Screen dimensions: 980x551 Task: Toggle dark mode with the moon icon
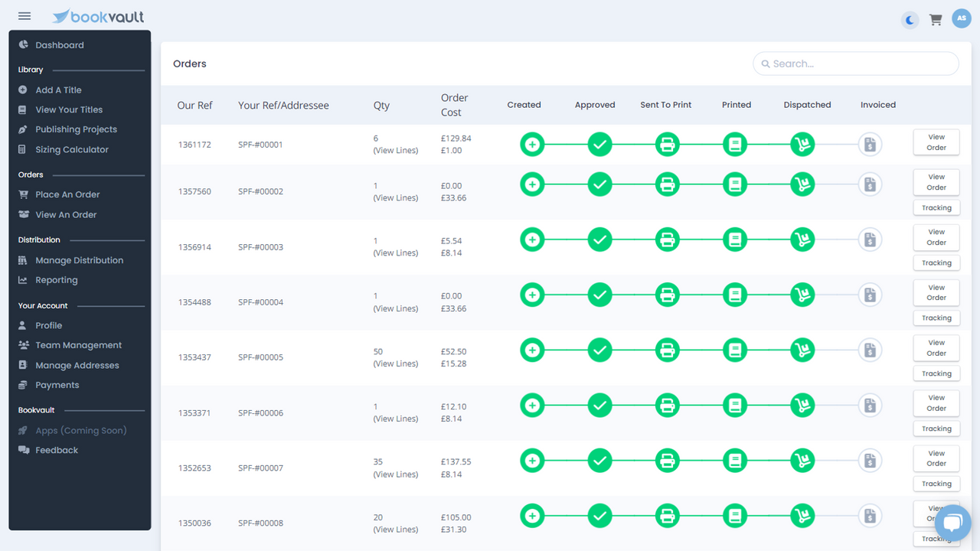click(909, 19)
